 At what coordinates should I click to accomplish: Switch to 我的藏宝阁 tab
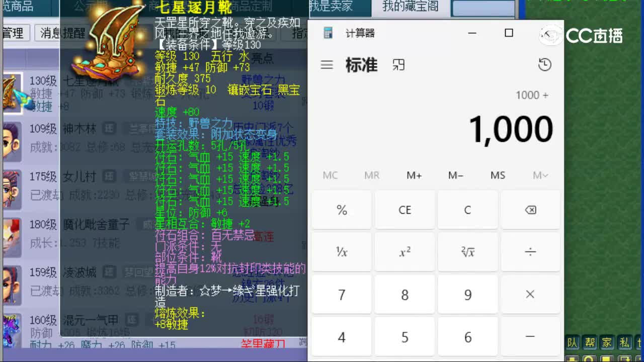[x=410, y=7]
